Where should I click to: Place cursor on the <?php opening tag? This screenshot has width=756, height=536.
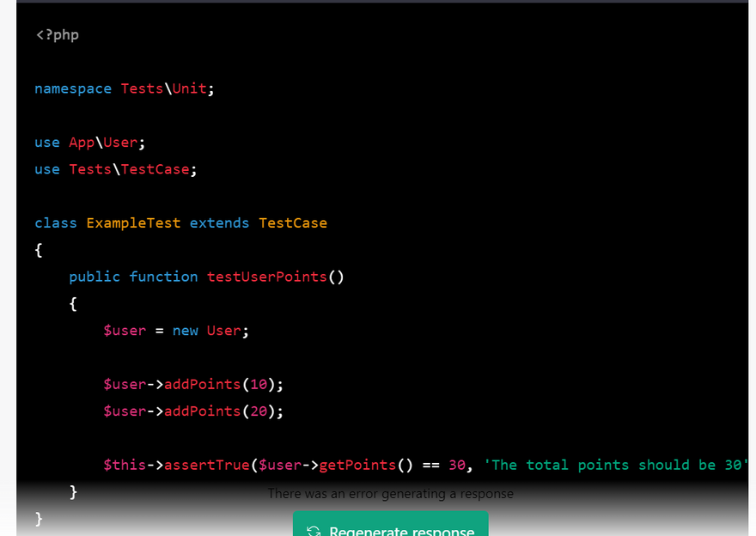(57, 34)
